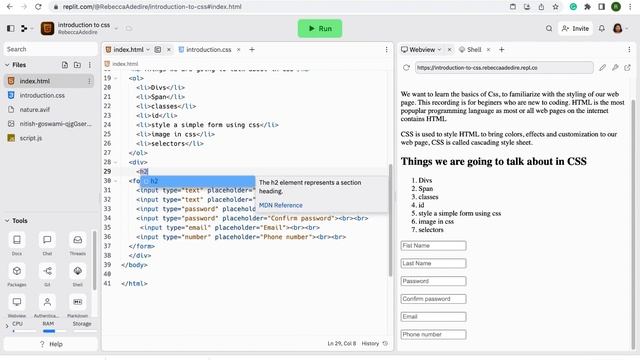Open the Replit search magnifier
The width and height of the screenshot is (640, 360).
pos(549,28)
